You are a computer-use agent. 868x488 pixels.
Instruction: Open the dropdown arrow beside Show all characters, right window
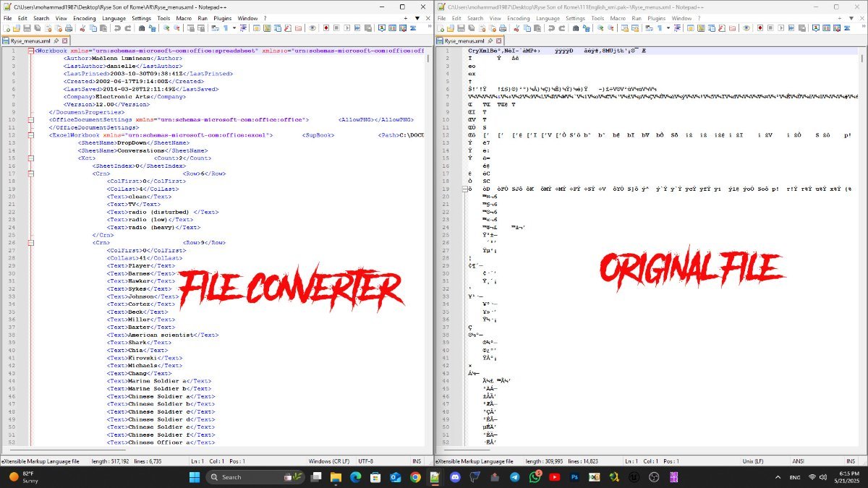(668, 28)
